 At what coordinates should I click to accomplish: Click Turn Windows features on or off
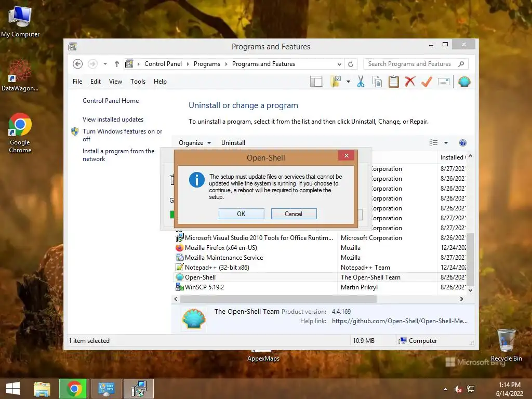pos(123,135)
